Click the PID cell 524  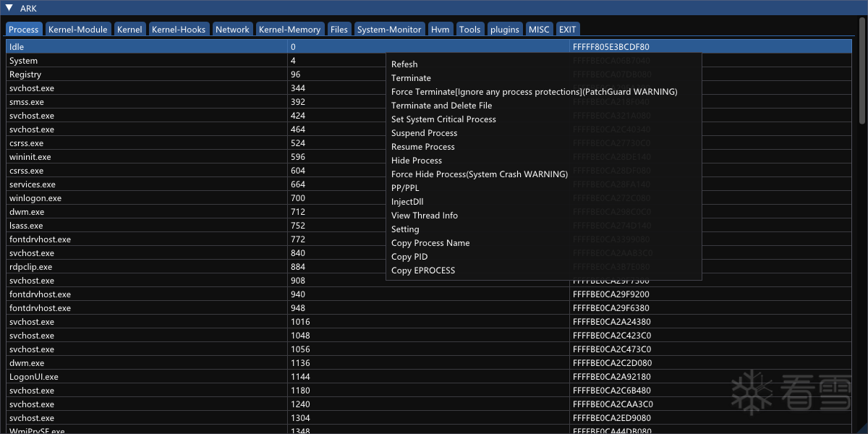click(x=298, y=143)
